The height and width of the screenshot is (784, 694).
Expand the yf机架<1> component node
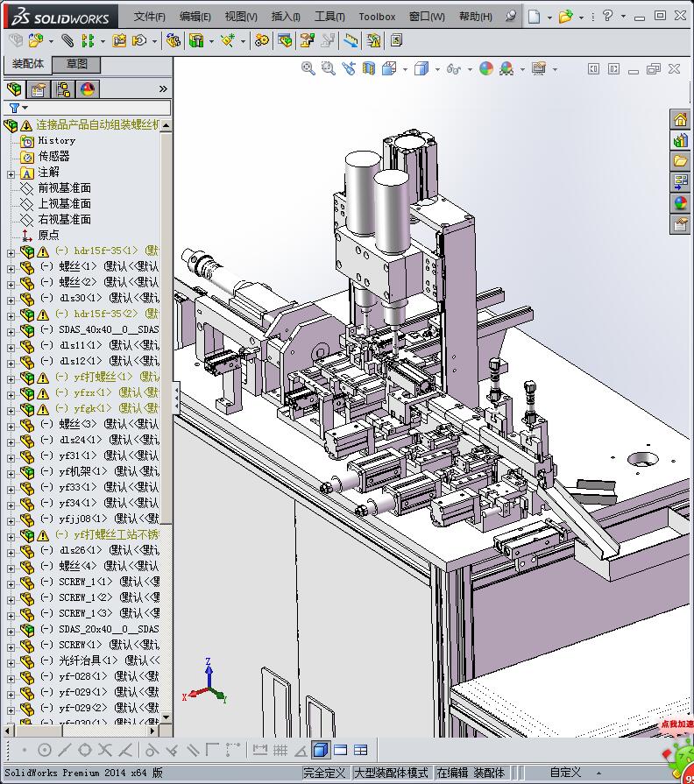click(11, 474)
